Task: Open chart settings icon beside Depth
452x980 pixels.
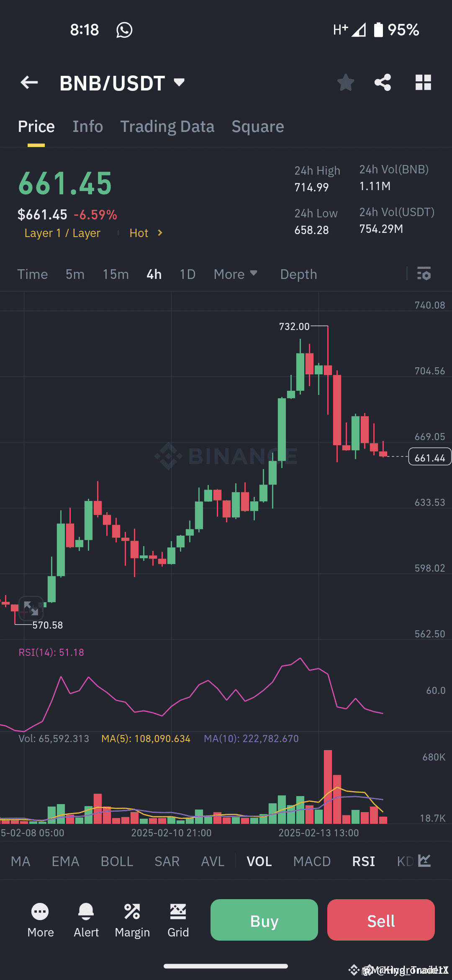Action: click(424, 274)
